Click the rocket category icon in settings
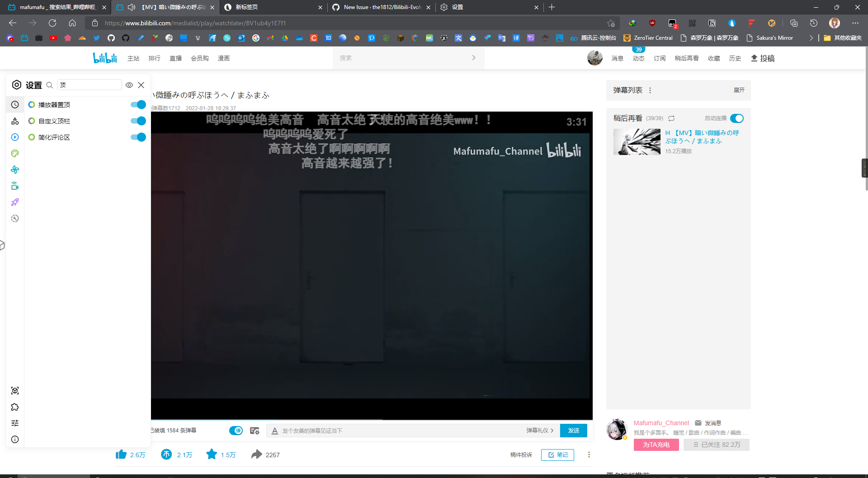The width and height of the screenshot is (868, 478). [x=15, y=202]
